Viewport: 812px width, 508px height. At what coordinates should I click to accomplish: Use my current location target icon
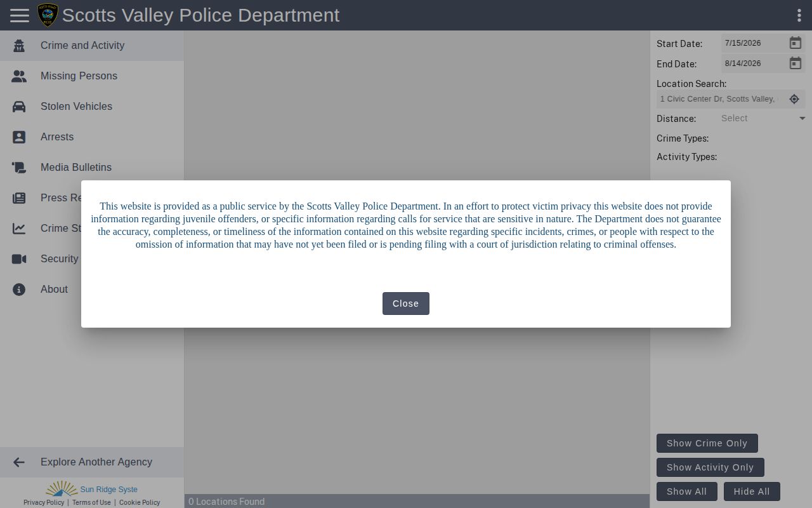tap(794, 99)
